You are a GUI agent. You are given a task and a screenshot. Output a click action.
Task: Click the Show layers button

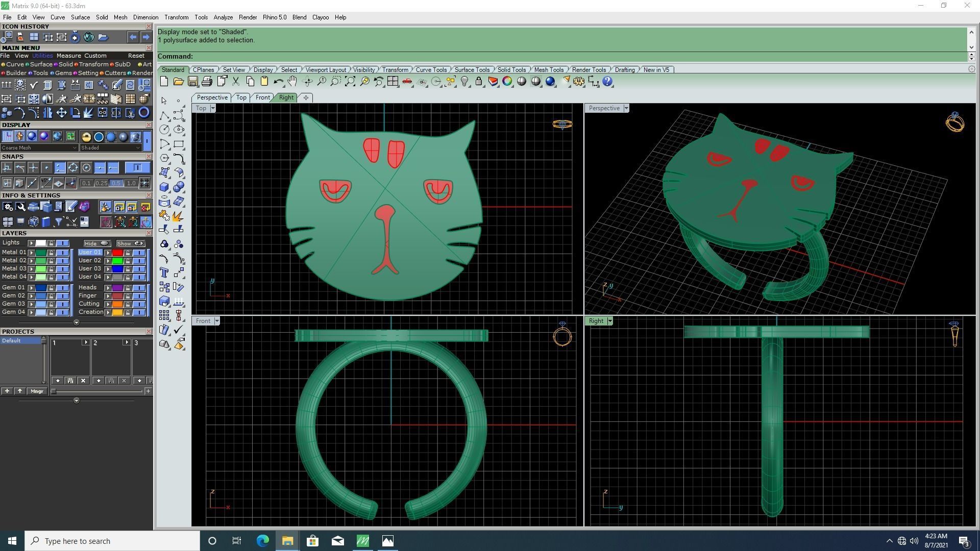(131, 243)
